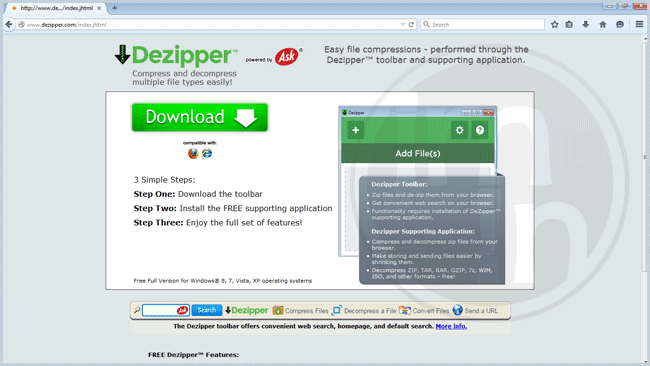Open bookmarks list icon in toolbar
Image resolution: width=650 pixels, height=366 pixels.
coord(569,24)
